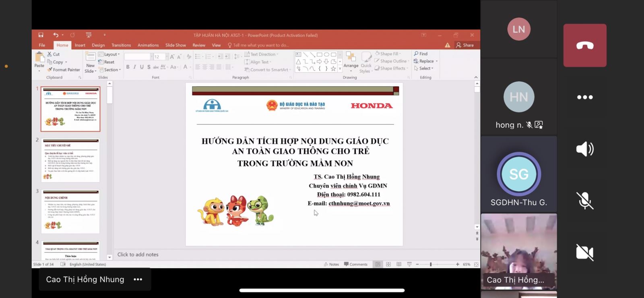Image resolution: width=644 pixels, height=298 pixels.
Task: Select slide 2 thumbnail in panel
Action: (x=70, y=160)
